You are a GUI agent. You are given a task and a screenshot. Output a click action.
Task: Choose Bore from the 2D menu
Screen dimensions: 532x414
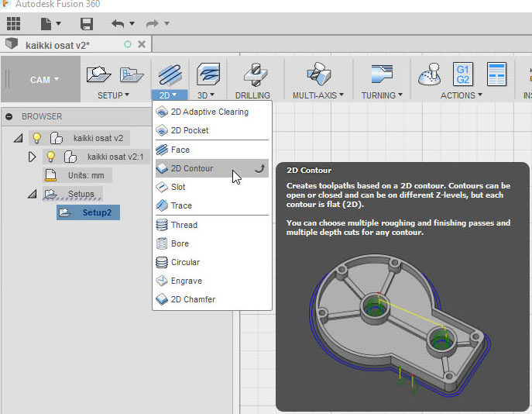(212, 244)
